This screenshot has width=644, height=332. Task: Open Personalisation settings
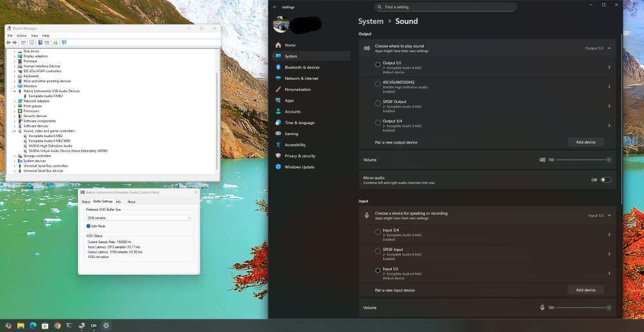coord(311,89)
